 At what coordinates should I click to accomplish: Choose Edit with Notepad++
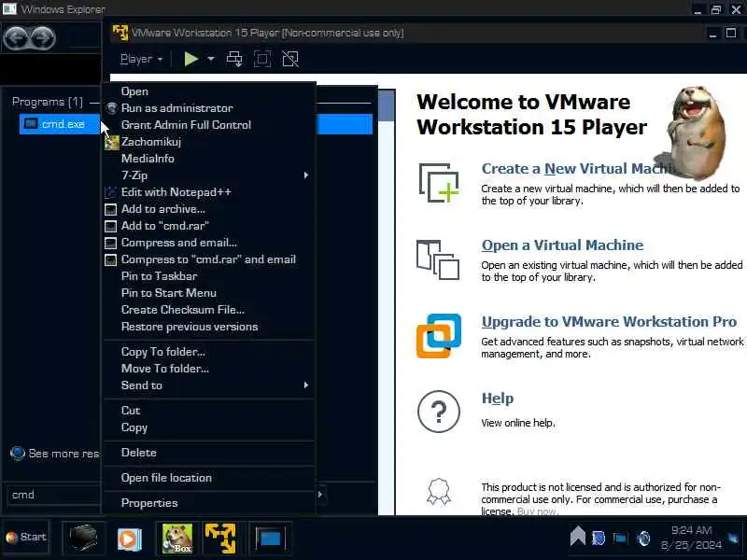tap(209, 192)
